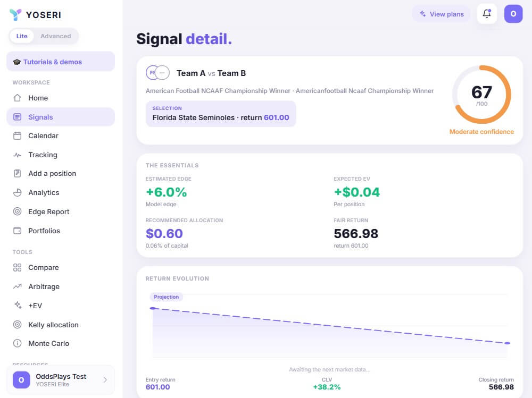This screenshot has width=532, height=398.
Task: Go to Portfolios
Action: pyautogui.click(x=61, y=231)
